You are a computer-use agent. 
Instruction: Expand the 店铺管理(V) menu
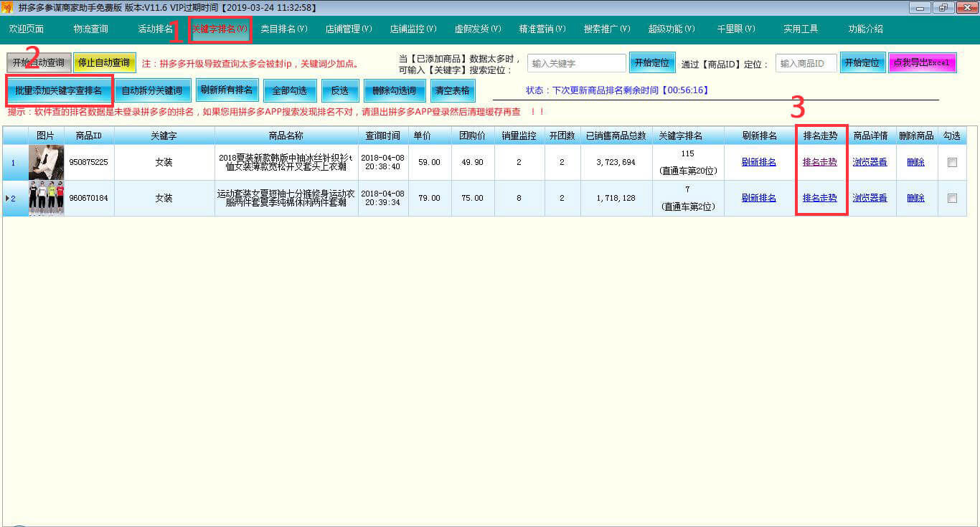tap(349, 29)
